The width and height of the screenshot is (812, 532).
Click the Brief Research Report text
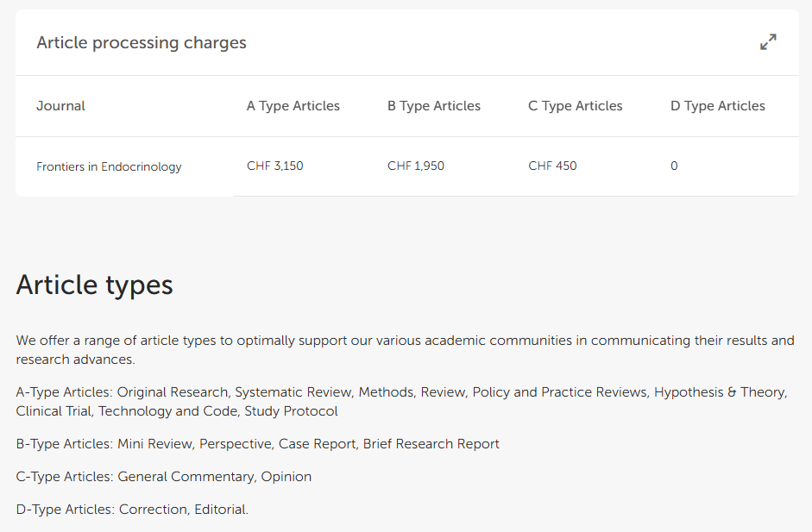pos(431,444)
